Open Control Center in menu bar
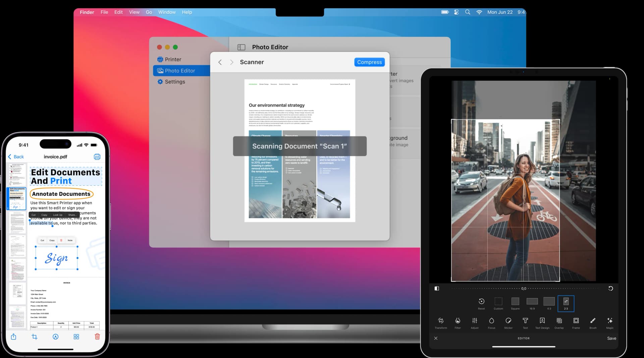Viewport: 644px width, 358px height. point(456,12)
